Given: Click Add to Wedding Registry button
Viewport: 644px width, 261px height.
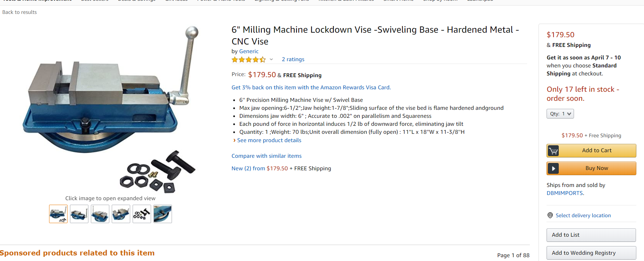Looking at the screenshot, I should [x=591, y=253].
